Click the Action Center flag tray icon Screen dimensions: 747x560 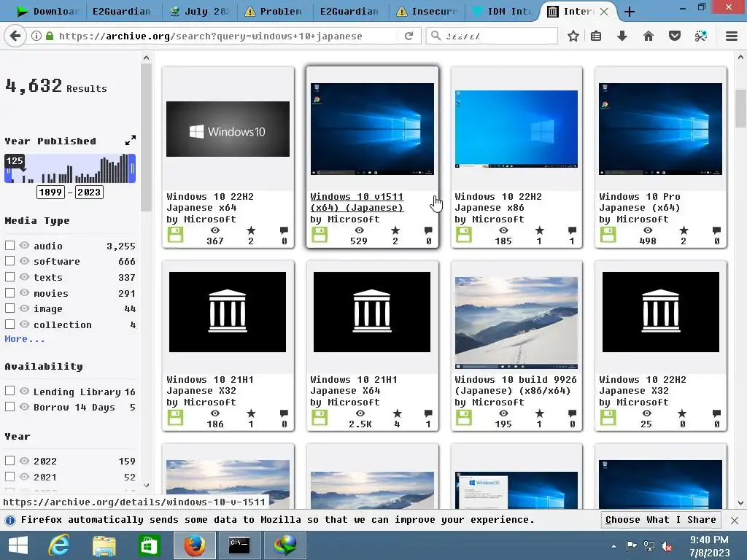631,546
